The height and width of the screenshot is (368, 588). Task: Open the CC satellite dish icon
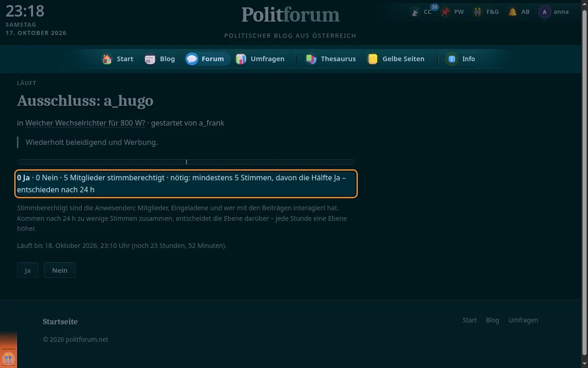pyautogui.click(x=415, y=12)
